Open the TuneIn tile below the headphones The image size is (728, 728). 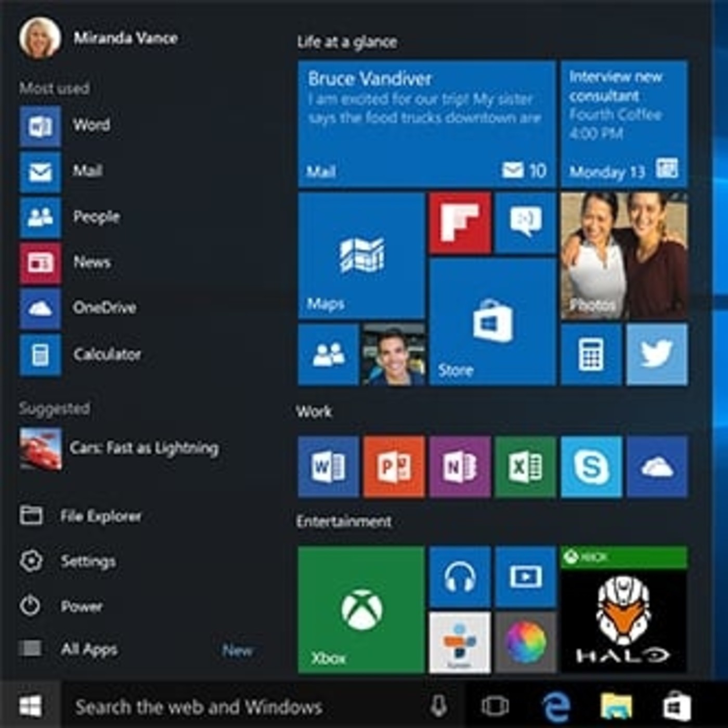pyautogui.click(x=460, y=642)
